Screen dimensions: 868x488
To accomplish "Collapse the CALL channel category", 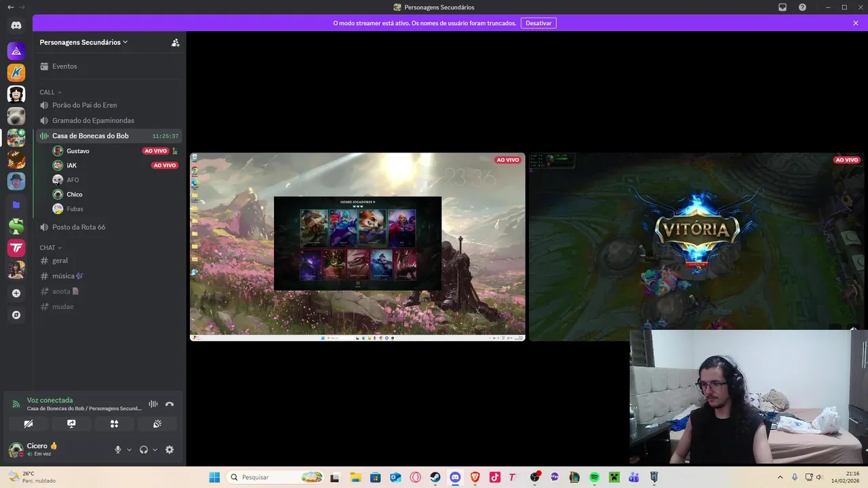I will coord(50,92).
